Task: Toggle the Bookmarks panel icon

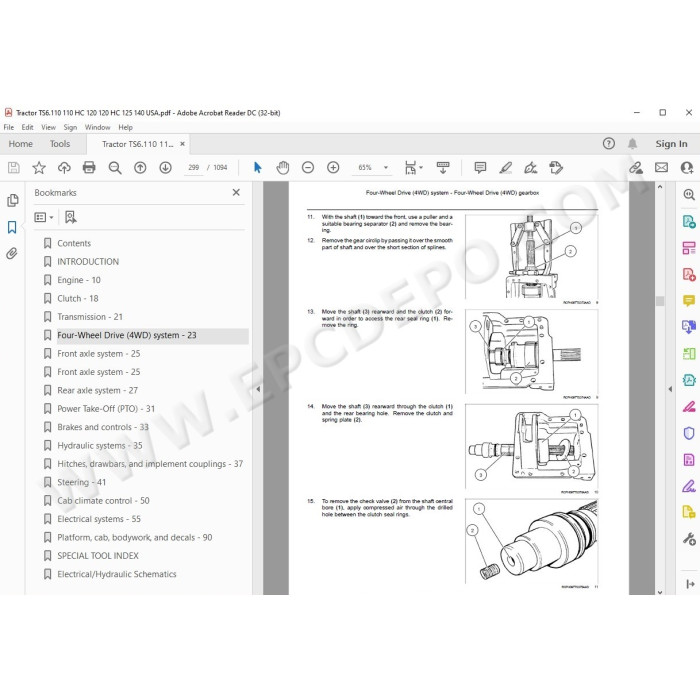Action: click(x=12, y=227)
